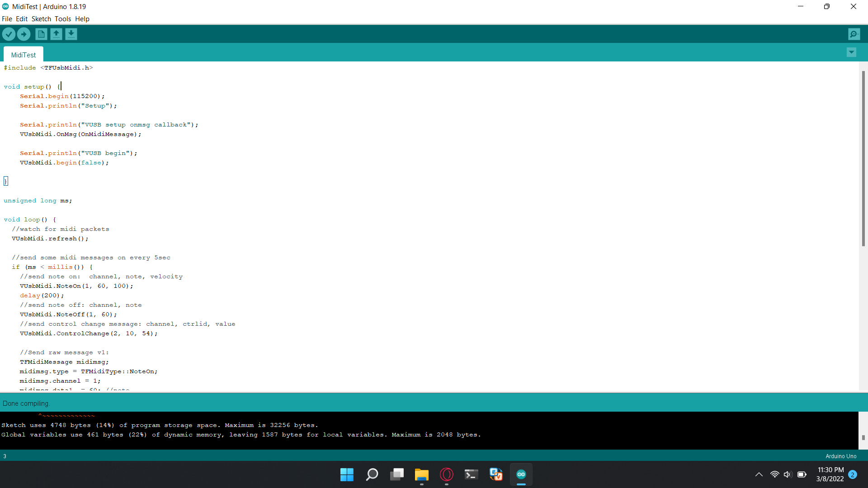Expand the hidden icons tray with the chevron
Screen dimensions: 868x488
[759, 474]
